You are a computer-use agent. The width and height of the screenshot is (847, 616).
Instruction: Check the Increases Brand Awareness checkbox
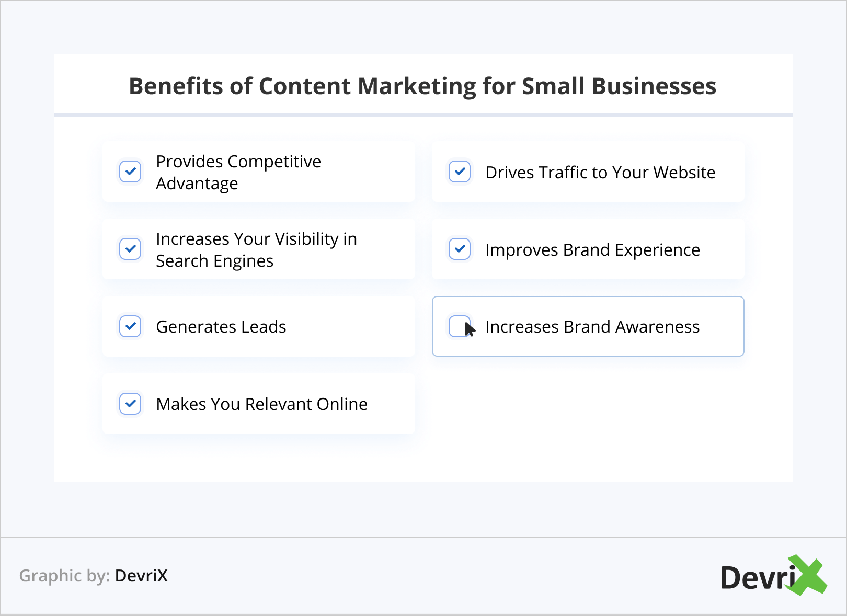pos(460,326)
